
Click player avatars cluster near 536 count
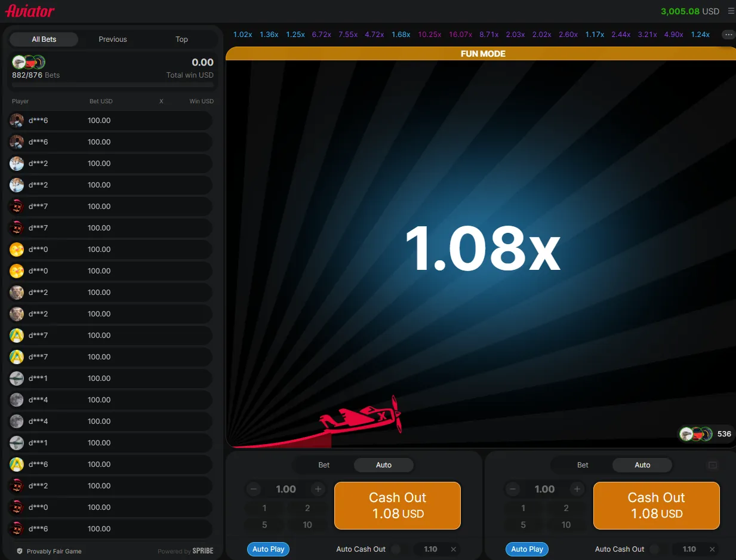696,434
